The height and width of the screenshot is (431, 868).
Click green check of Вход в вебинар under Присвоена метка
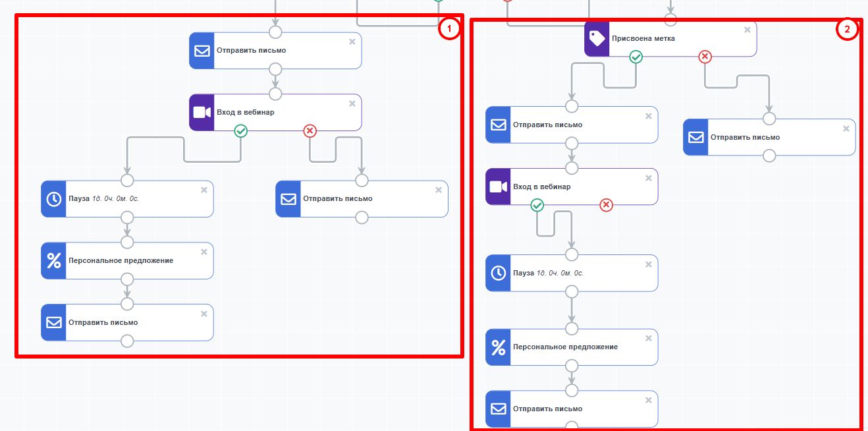pyautogui.click(x=537, y=206)
